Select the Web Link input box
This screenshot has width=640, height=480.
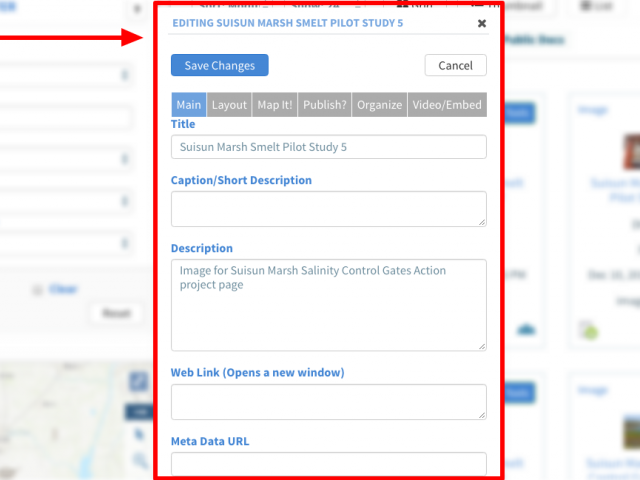coord(329,402)
